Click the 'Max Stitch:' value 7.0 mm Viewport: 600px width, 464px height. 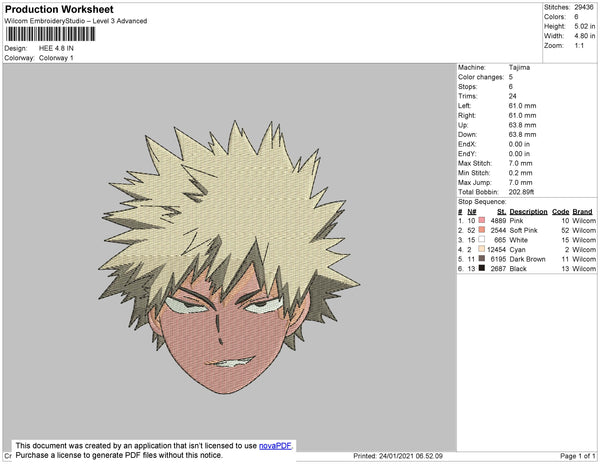coord(520,163)
